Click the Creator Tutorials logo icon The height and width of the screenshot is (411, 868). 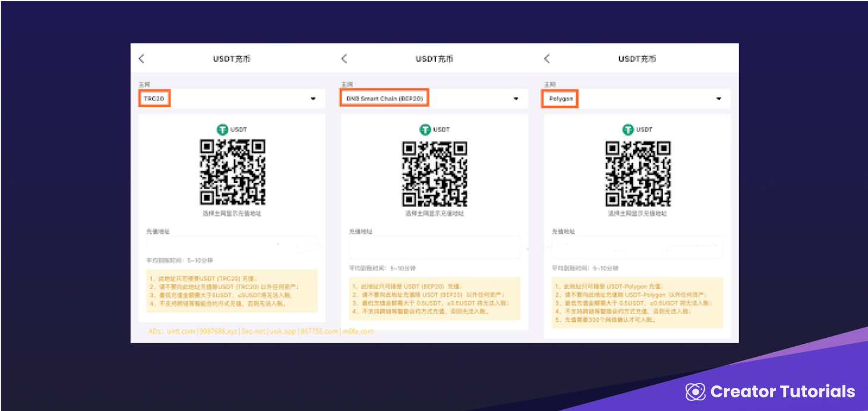tap(695, 391)
